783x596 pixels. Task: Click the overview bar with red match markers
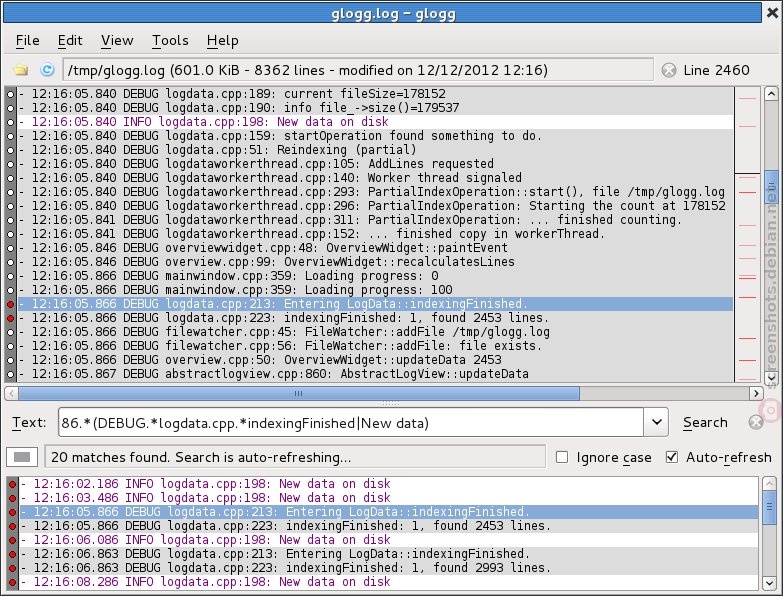[748, 235]
